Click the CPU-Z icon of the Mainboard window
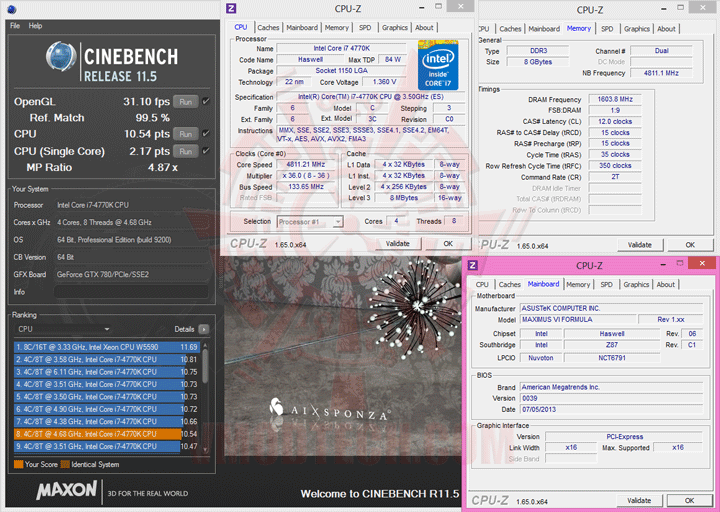Screen dimensions: 720x512 (x=472, y=264)
